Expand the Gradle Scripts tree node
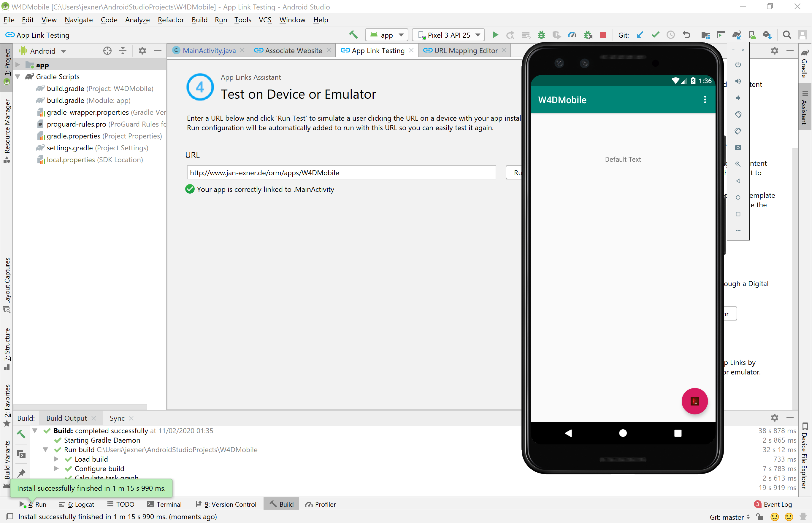 pos(18,76)
